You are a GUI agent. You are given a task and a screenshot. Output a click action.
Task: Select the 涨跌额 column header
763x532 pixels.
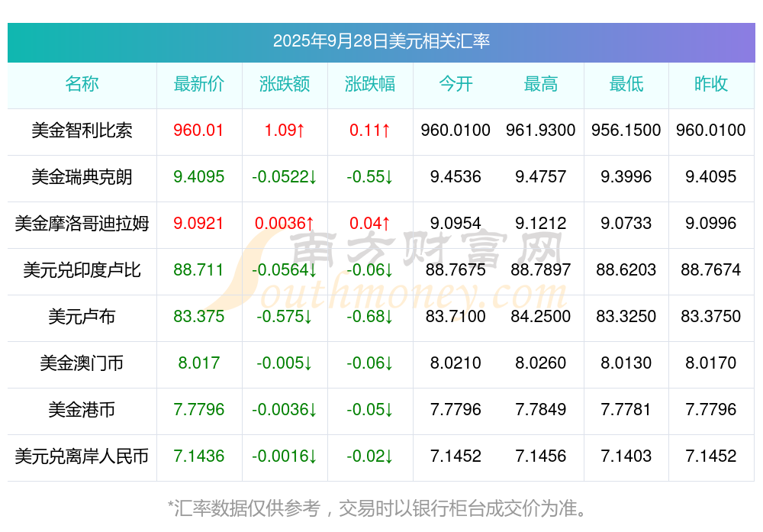click(x=284, y=84)
